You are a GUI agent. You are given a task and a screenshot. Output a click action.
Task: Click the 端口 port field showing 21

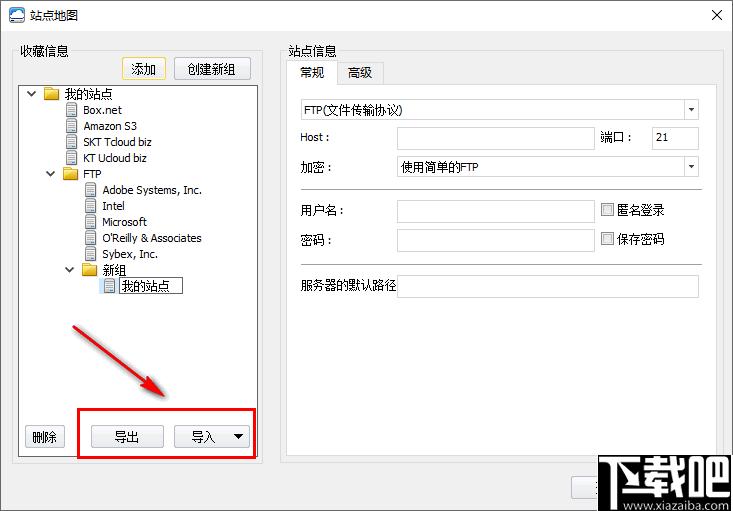click(675, 138)
